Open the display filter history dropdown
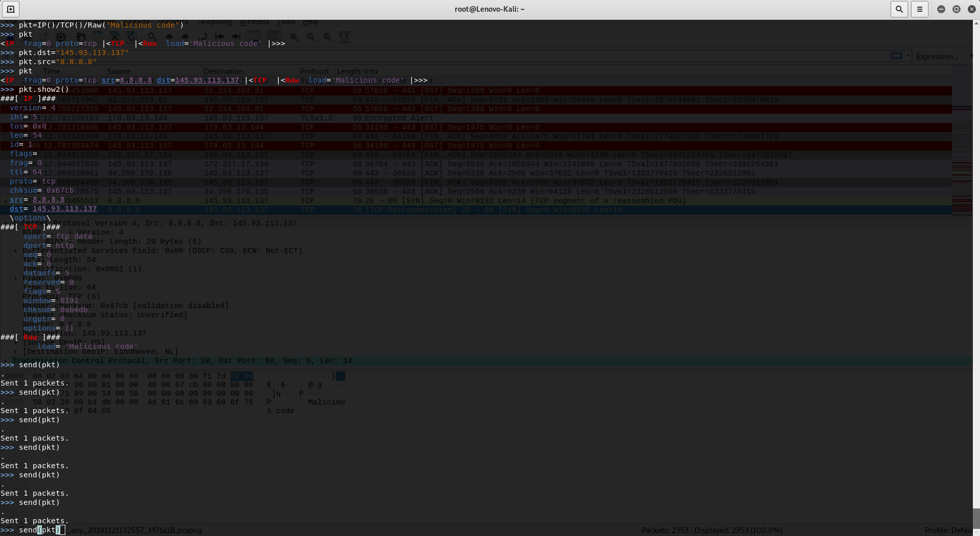Screen dimensions: 980x536 click(x=908, y=56)
